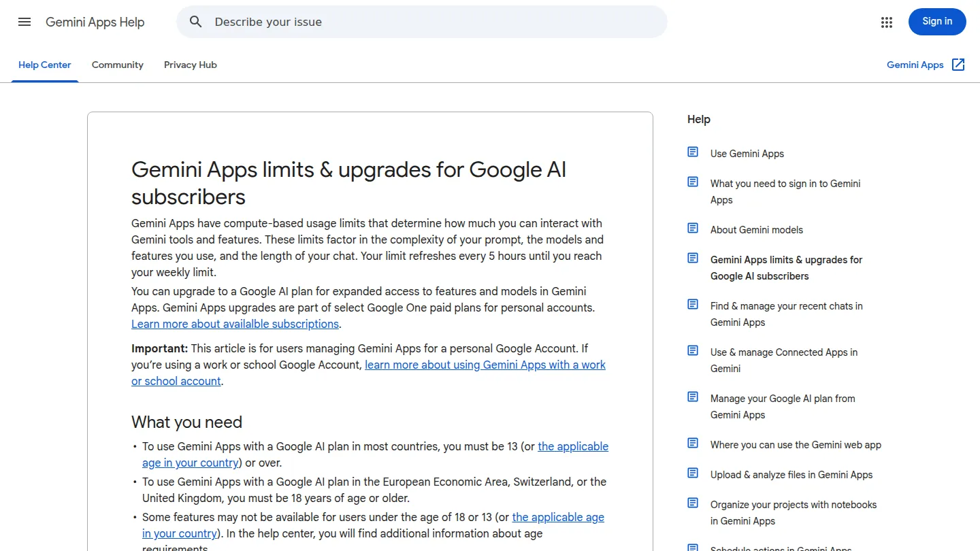Click the What you need heading

[186, 422]
